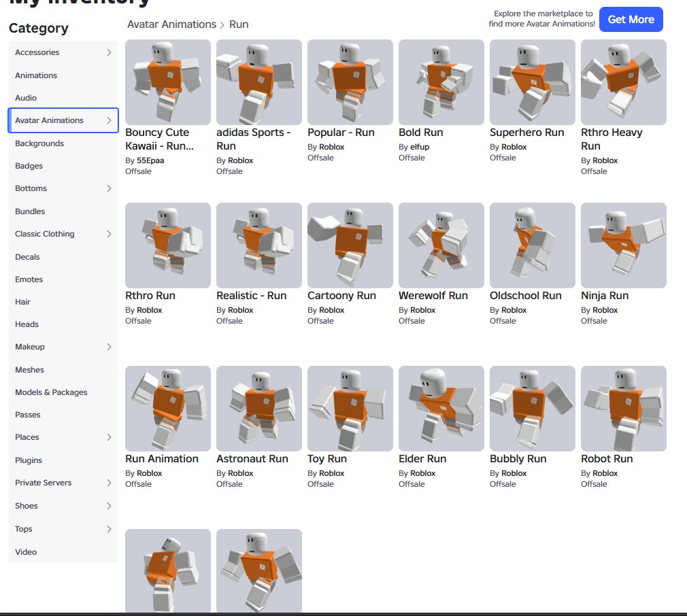The height and width of the screenshot is (616, 687).
Task: Open the Robot Run title link
Action: (x=607, y=459)
